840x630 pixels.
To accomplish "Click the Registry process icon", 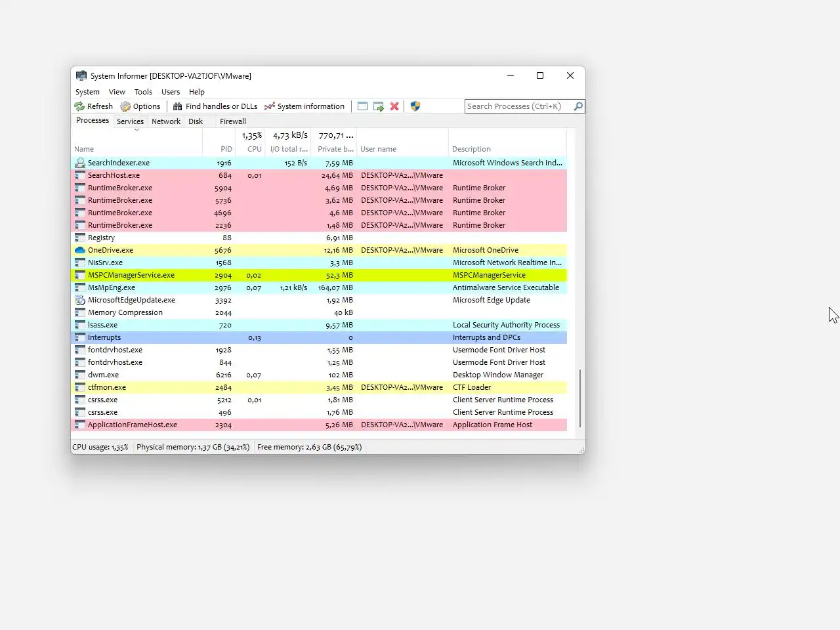I will tap(80, 238).
